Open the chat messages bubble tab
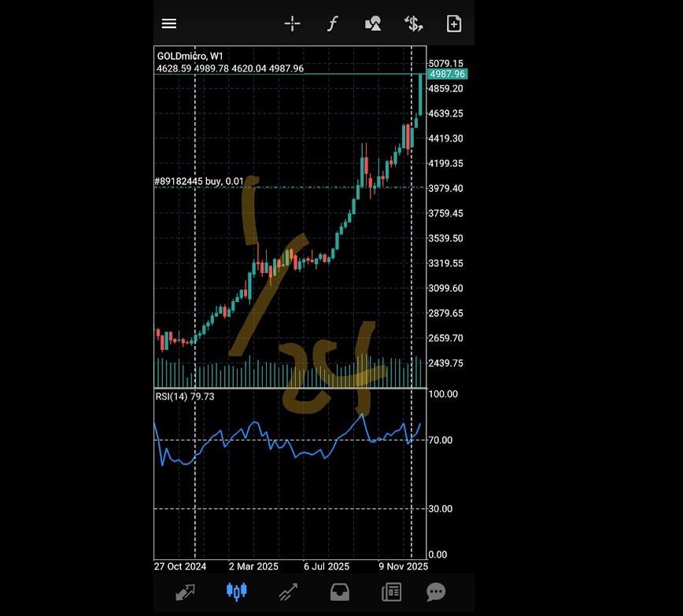Image resolution: width=683 pixels, height=616 pixels. tap(436, 592)
